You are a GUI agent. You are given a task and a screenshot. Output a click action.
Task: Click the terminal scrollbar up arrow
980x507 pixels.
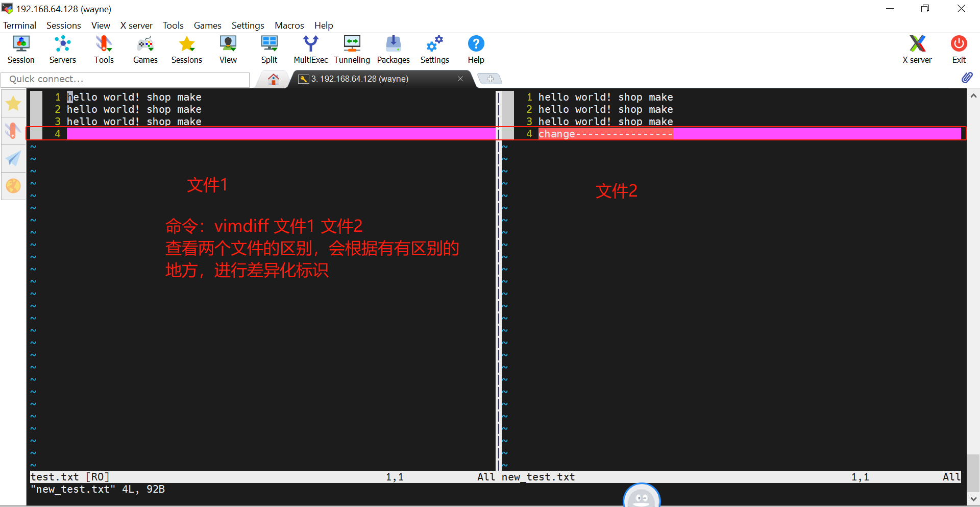pos(973,95)
